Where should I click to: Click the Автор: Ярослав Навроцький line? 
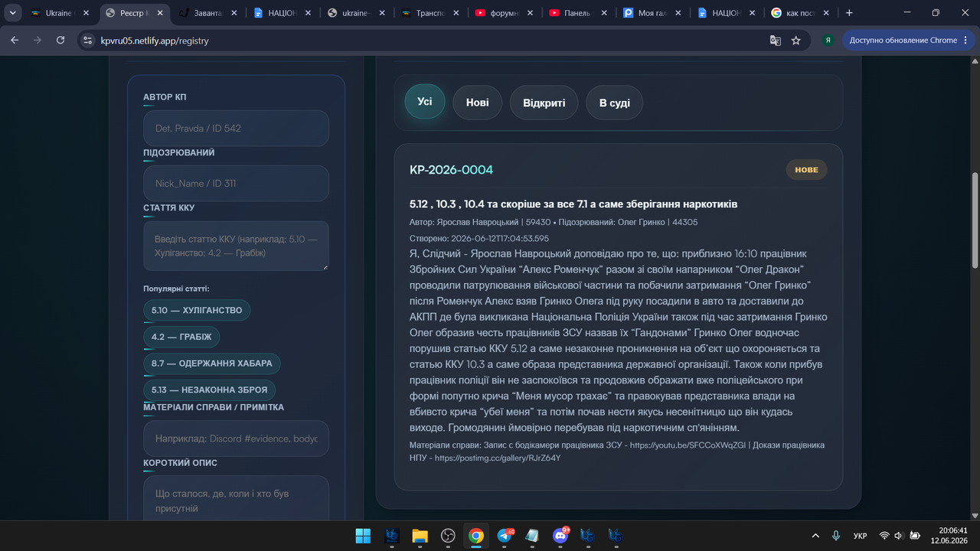(x=554, y=222)
